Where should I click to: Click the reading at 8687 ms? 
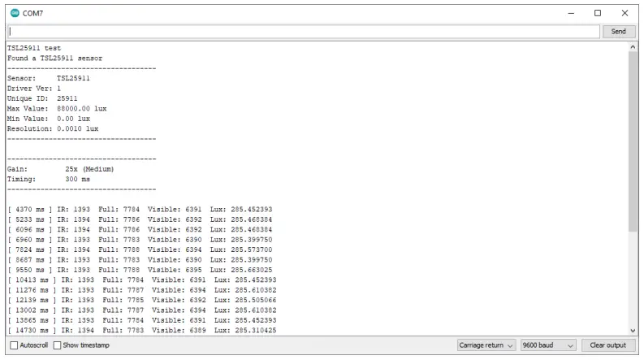click(140, 260)
